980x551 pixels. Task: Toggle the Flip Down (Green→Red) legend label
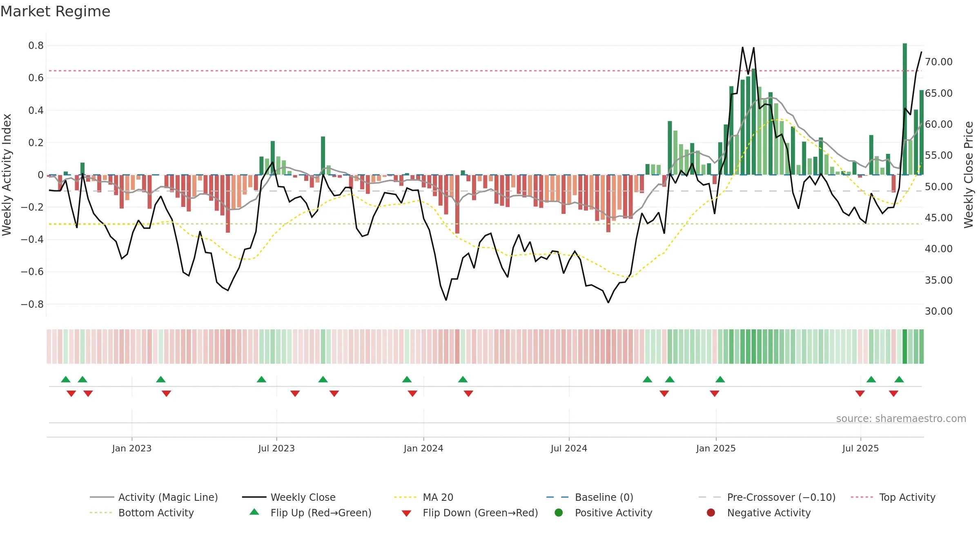click(x=481, y=513)
